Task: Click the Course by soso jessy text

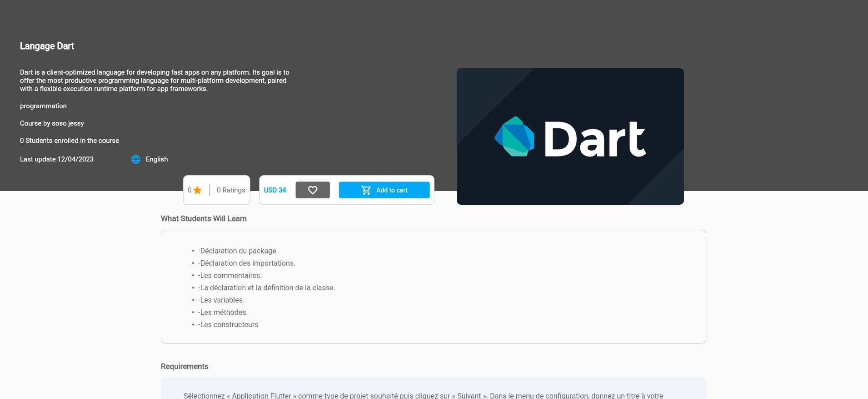Action: pos(52,123)
